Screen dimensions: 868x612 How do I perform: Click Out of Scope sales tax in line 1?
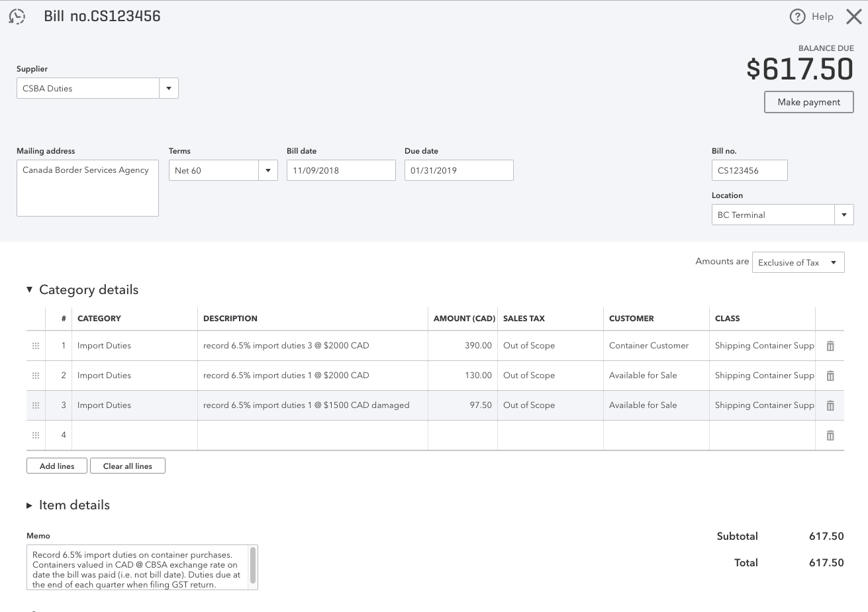point(529,346)
